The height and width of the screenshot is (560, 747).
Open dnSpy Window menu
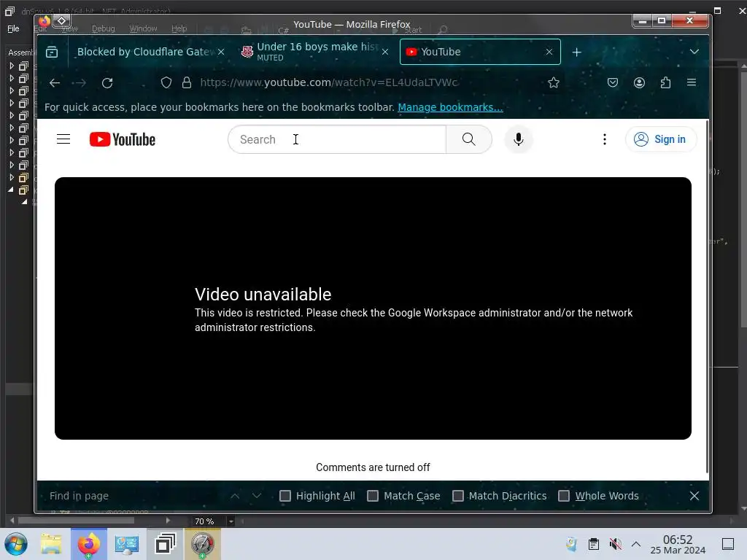143,28
